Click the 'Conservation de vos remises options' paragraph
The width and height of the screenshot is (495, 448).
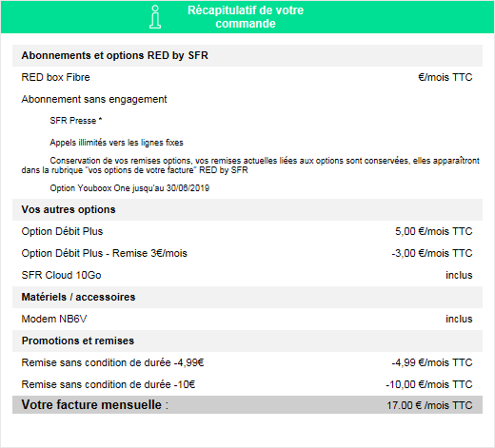(x=250, y=166)
